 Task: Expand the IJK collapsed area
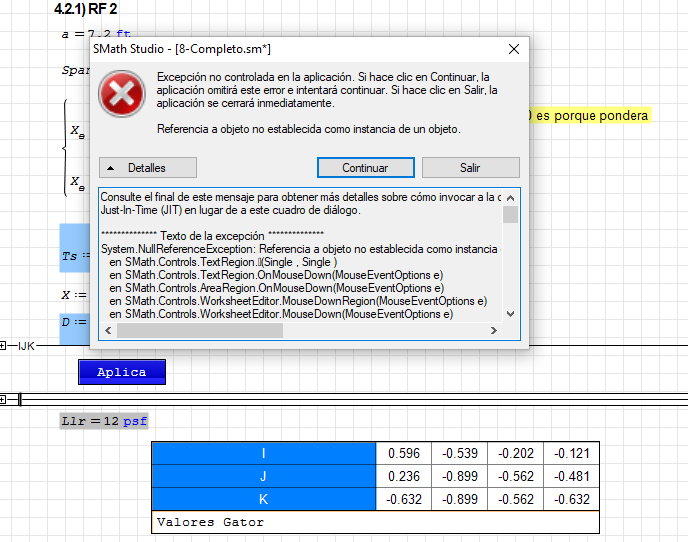(4, 346)
